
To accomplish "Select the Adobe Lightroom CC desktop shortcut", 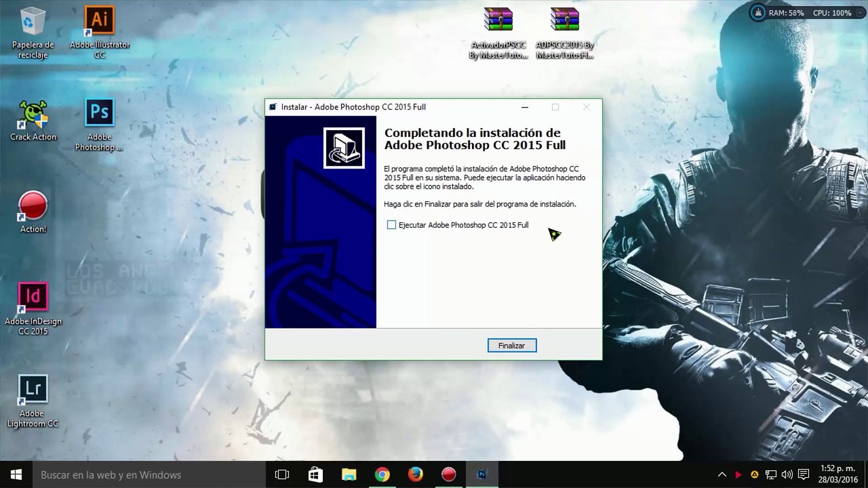I will tap(33, 401).
